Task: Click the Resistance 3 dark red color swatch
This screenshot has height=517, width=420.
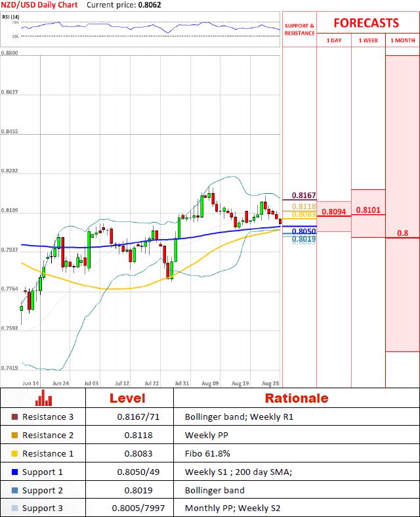Action: click(15, 416)
